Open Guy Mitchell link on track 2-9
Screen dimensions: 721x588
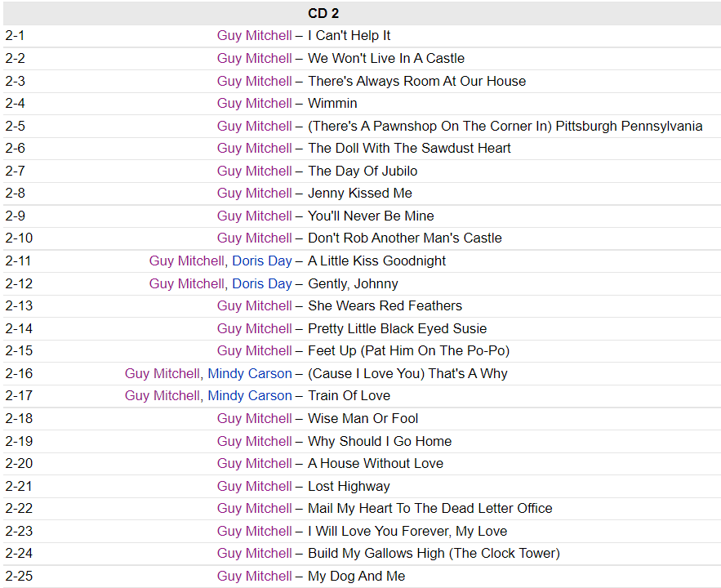pos(254,216)
